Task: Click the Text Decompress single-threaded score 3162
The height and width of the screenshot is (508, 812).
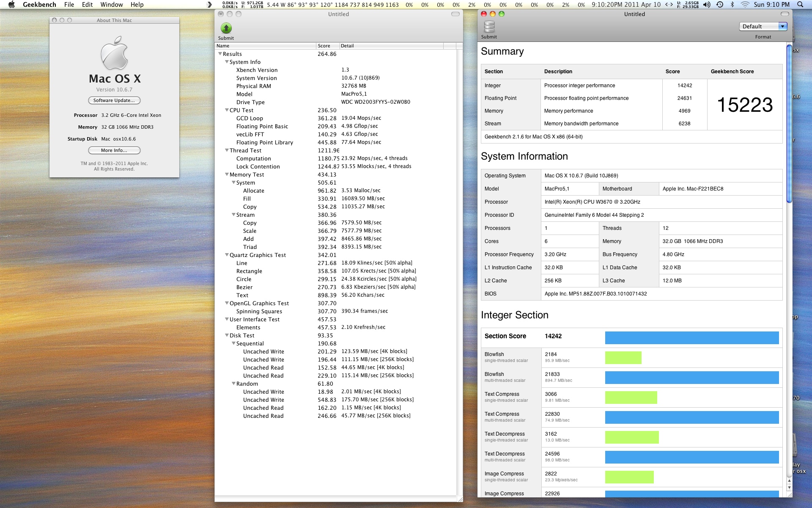Action: tap(551, 434)
